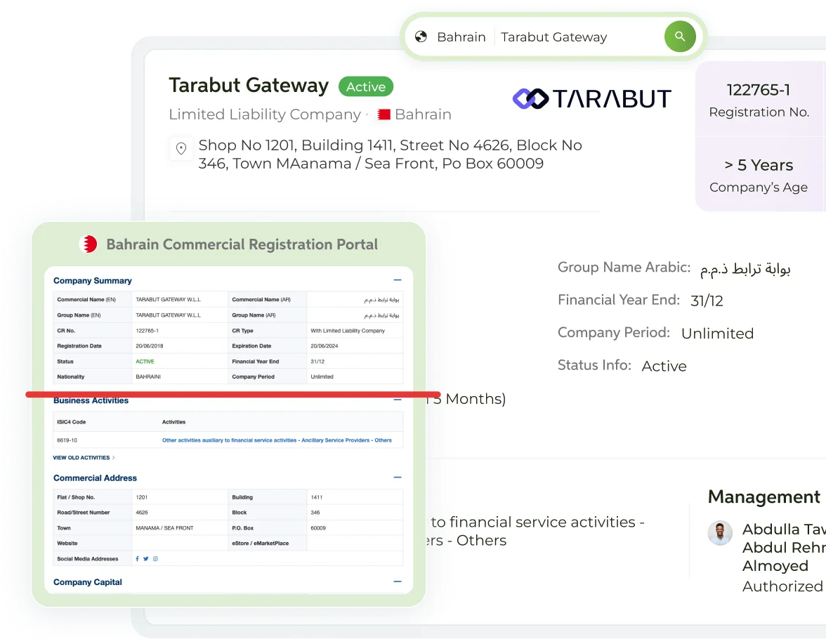The width and height of the screenshot is (826, 644).
Task: Click the Status Info Active value
Action: 664,366
